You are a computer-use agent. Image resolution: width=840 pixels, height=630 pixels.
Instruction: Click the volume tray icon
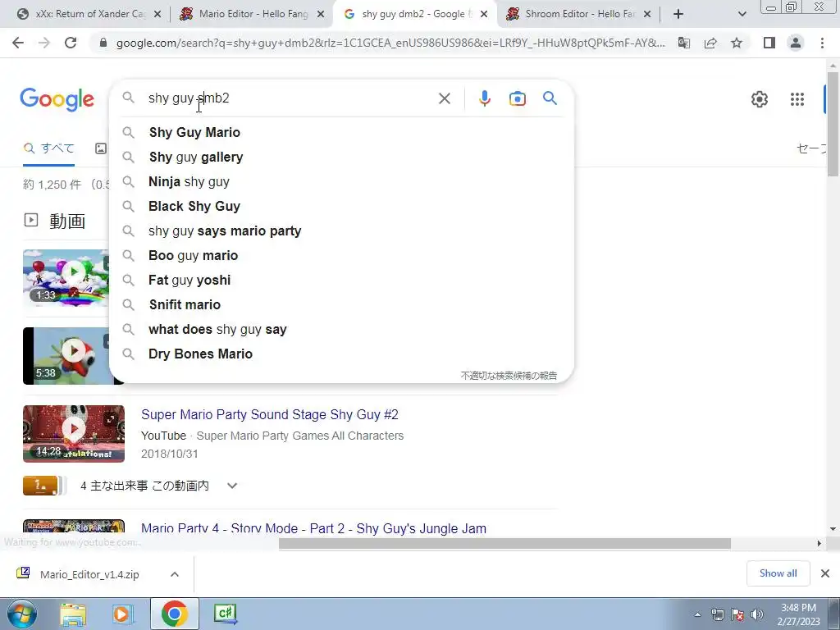point(756,614)
